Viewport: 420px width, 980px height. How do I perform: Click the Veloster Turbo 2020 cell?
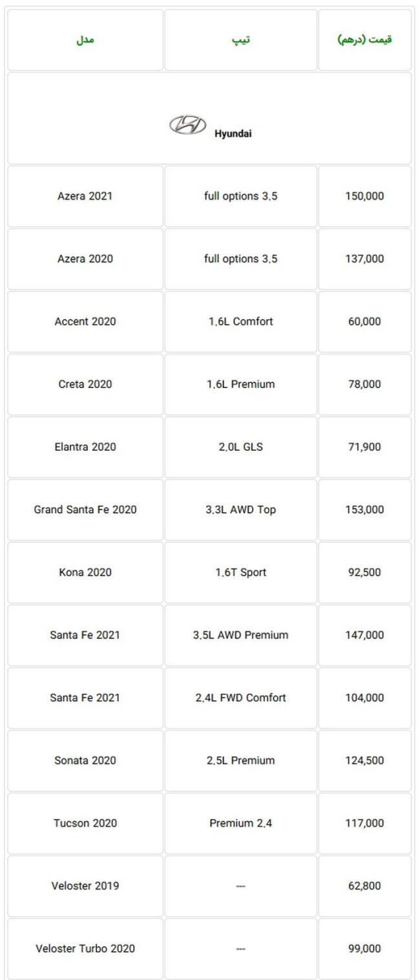tap(85, 949)
